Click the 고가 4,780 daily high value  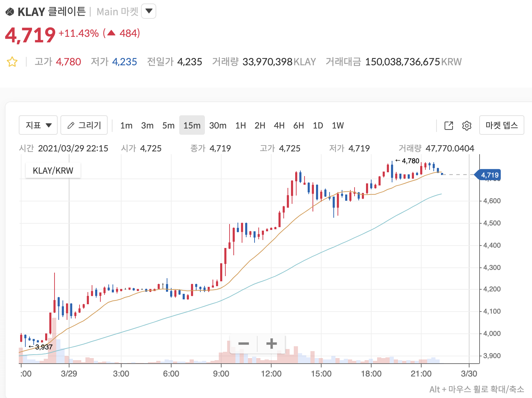[x=58, y=62]
